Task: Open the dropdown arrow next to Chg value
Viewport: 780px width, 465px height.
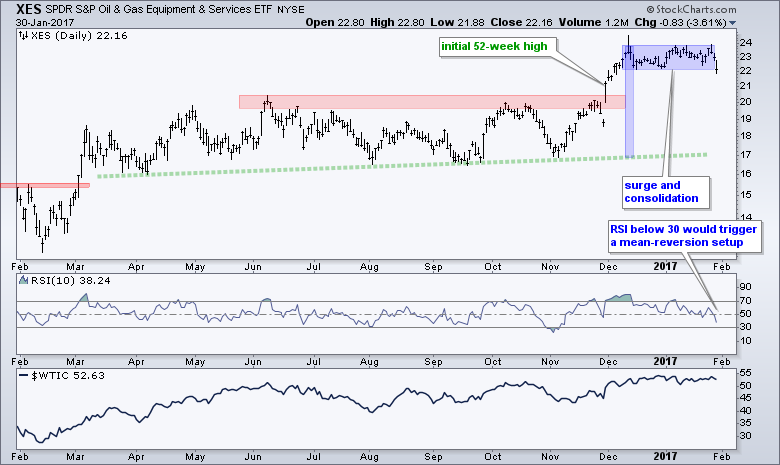Action: (x=733, y=23)
